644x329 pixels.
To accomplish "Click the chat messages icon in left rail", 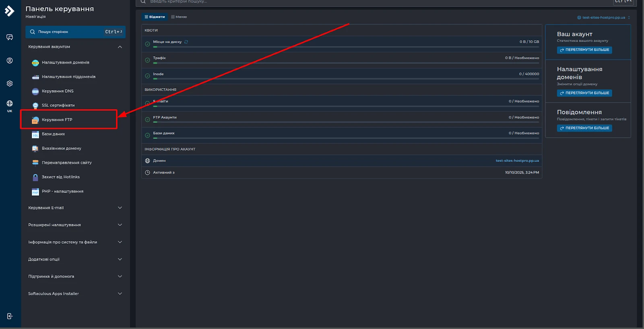I will [10, 37].
